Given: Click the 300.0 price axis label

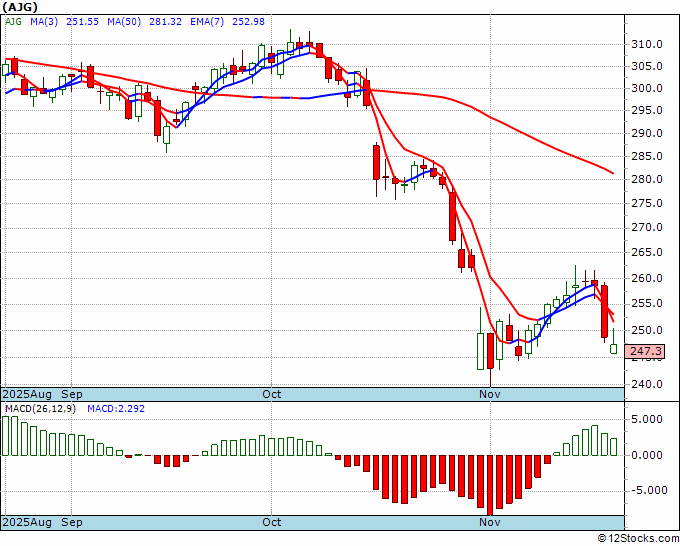Looking at the screenshot, I should (x=646, y=88).
